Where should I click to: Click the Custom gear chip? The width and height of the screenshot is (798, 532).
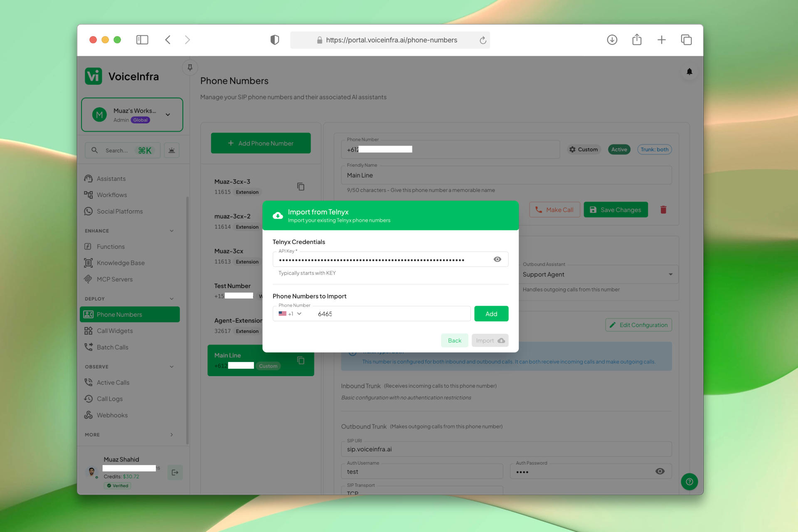[x=584, y=150]
